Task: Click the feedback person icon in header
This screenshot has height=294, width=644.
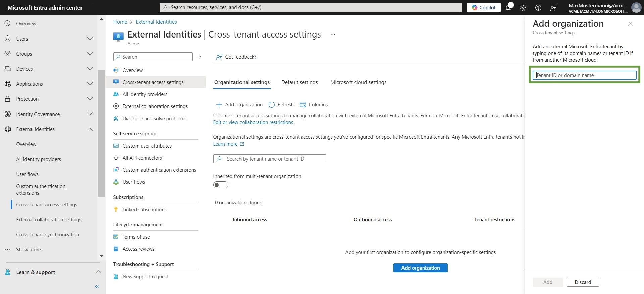Action: pos(553,8)
